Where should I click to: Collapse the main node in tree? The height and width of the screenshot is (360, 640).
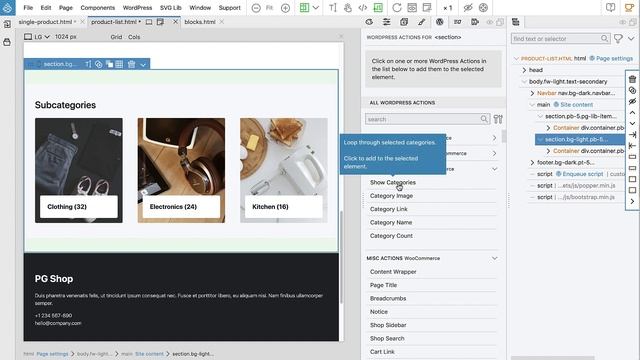click(x=532, y=104)
